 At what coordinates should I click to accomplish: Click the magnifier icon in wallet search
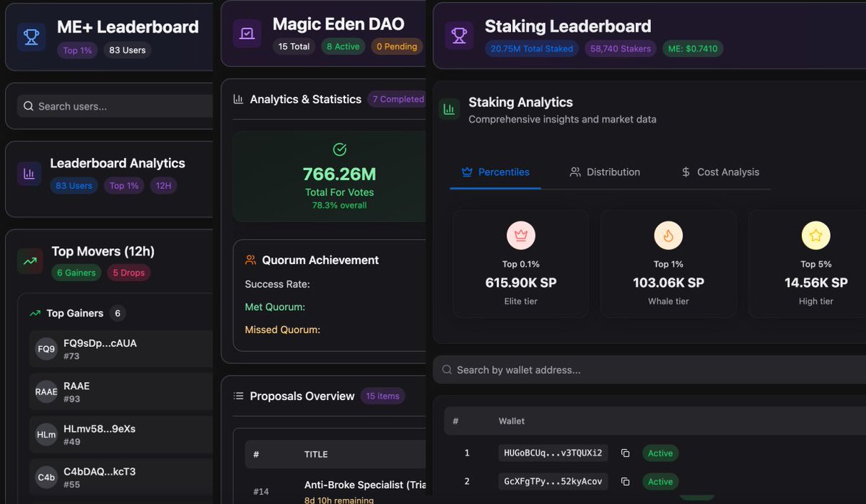click(x=447, y=370)
